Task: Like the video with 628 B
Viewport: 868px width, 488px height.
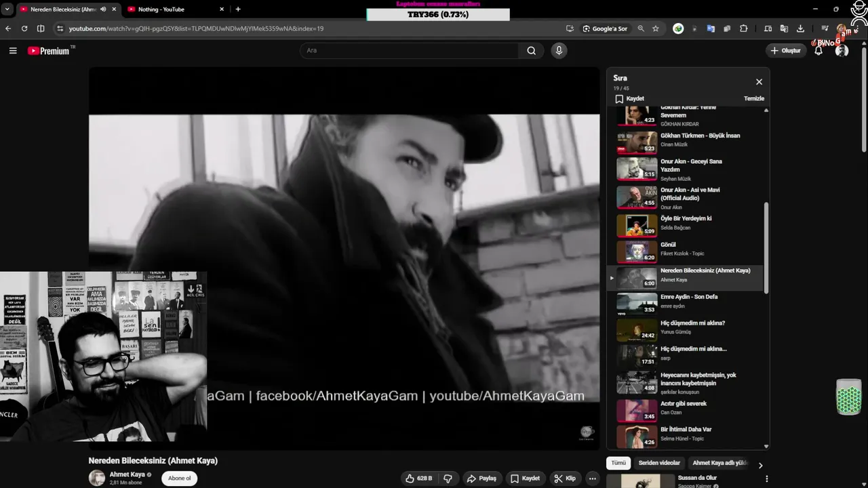Action: point(419,478)
